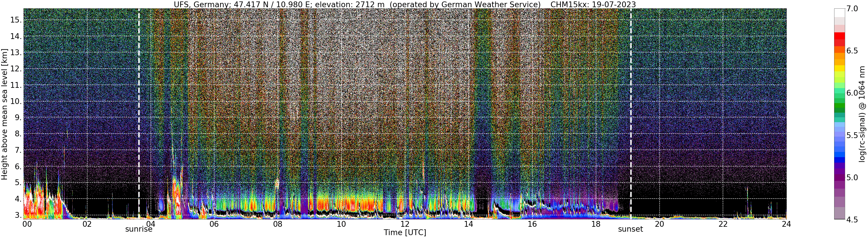Click the '24' time tick label
The height and width of the screenshot is (238, 868).
click(x=786, y=224)
